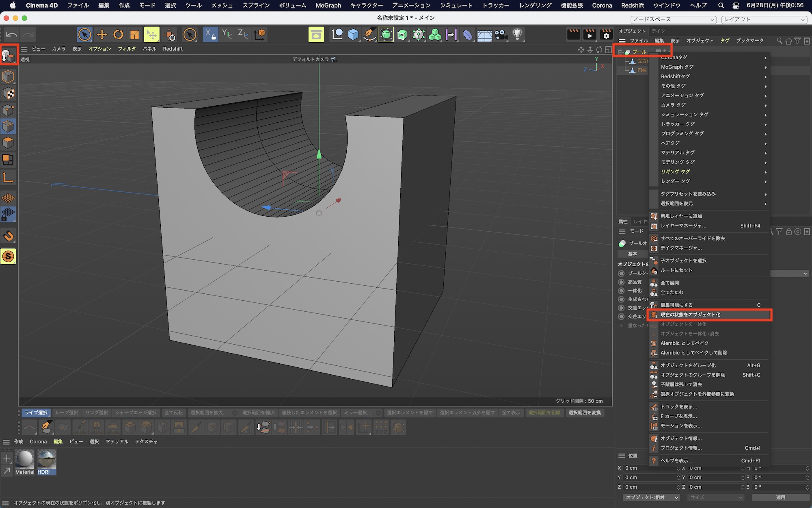812x508 pixels.
Task: Toggle the 高品質 checkbox
Action: click(621, 282)
